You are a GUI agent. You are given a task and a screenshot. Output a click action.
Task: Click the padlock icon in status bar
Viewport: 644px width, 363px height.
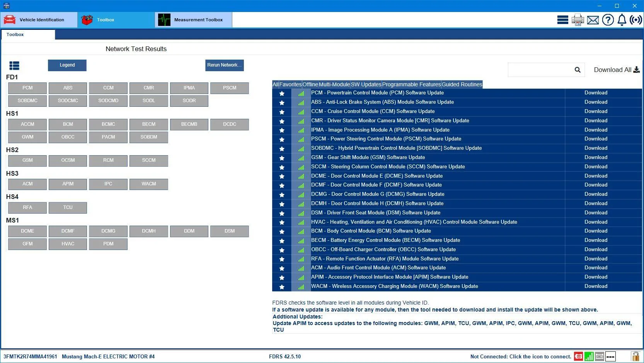click(x=635, y=356)
